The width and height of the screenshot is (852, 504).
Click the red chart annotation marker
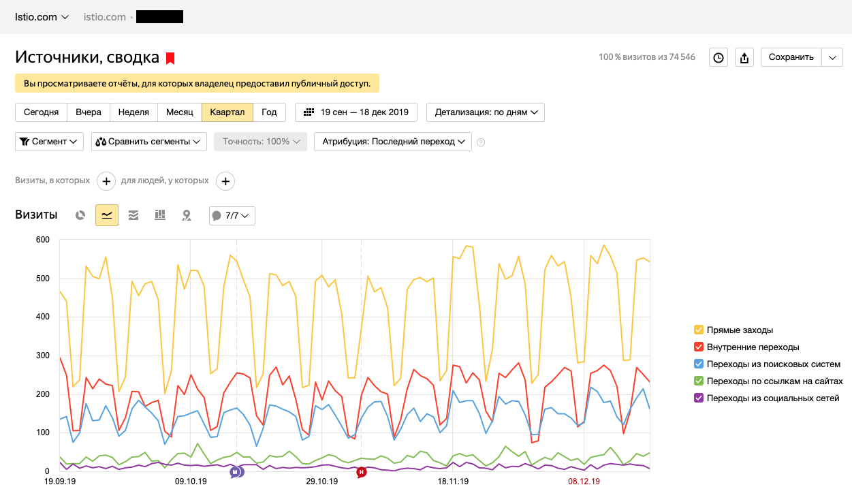point(362,472)
